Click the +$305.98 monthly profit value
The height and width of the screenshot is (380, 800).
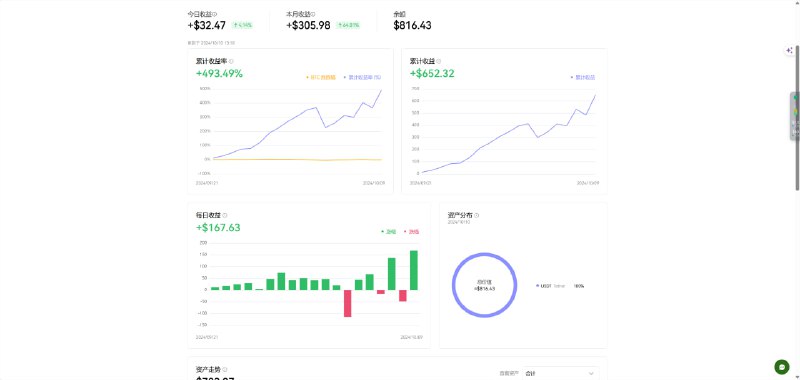click(x=308, y=25)
